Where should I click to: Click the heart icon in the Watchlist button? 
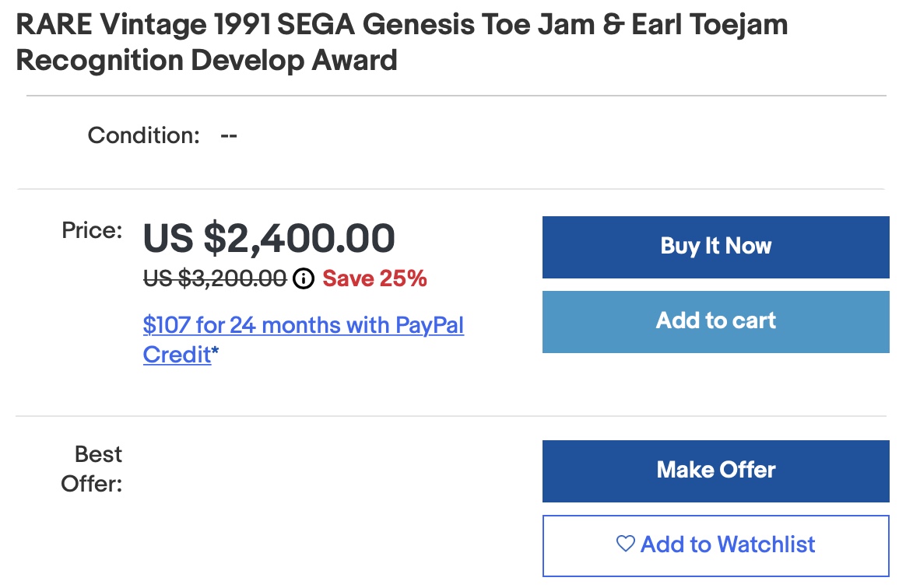coord(625,544)
